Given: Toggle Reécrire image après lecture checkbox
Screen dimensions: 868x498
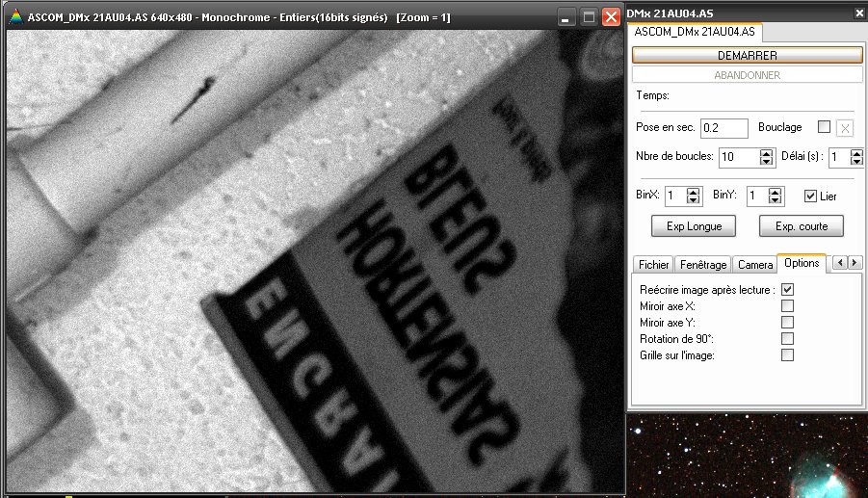Looking at the screenshot, I should [x=788, y=289].
